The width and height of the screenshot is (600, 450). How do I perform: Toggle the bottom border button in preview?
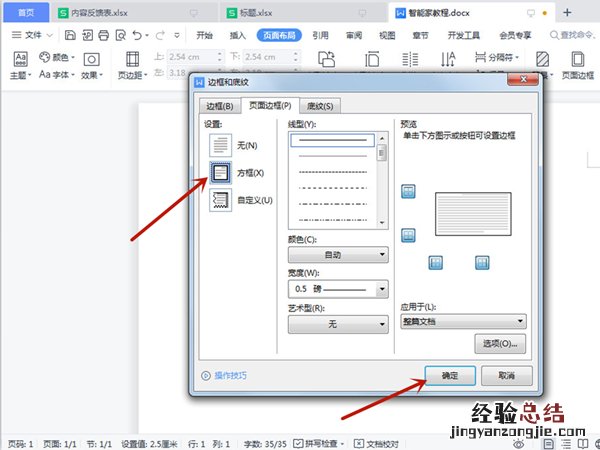(x=408, y=235)
